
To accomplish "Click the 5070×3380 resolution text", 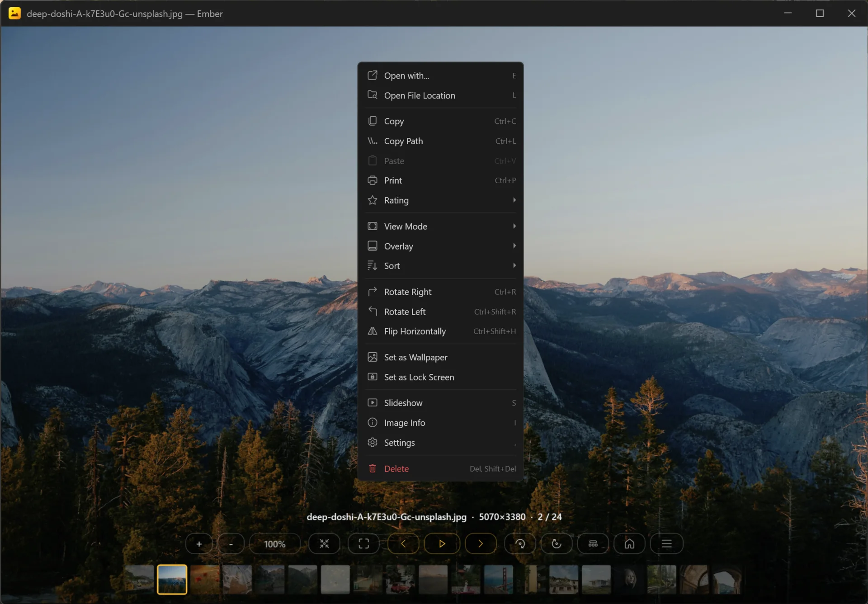I will (x=502, y=517).
